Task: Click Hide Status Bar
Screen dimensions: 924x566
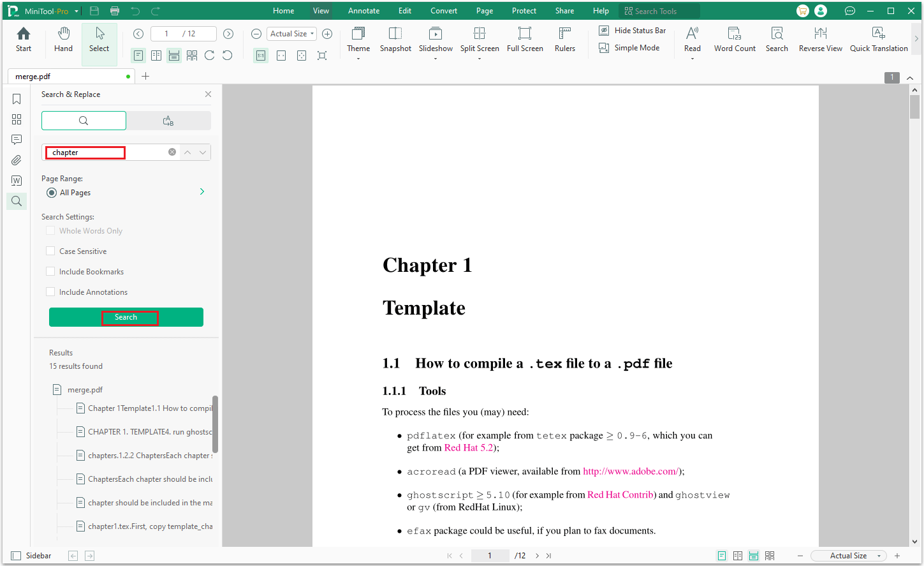Action: pyautogui.click(x=633, y=31)
